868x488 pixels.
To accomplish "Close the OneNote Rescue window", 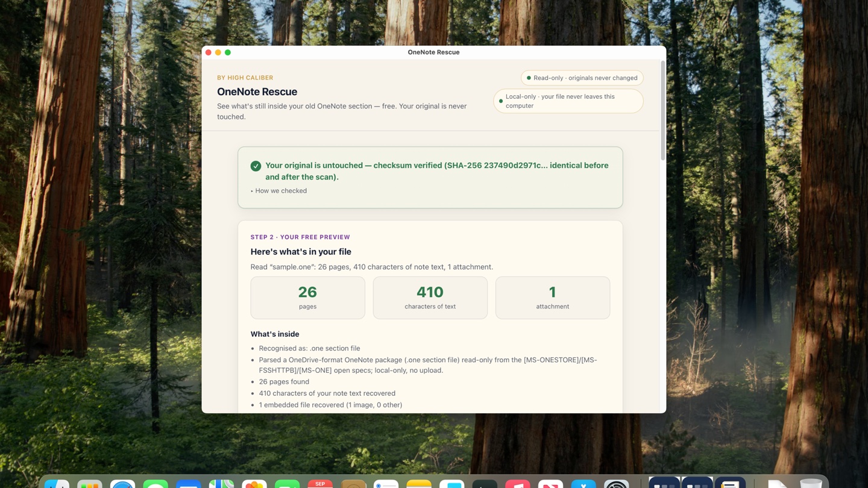I will [209, 52].
